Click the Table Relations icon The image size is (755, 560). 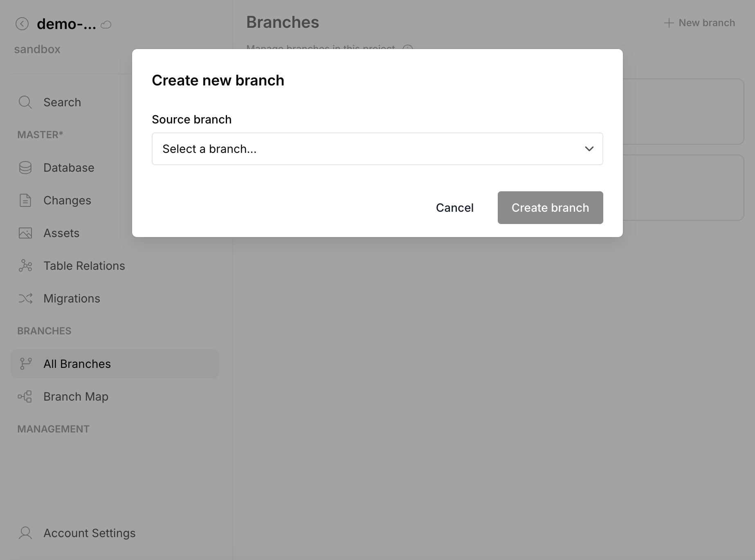[25, 266]
